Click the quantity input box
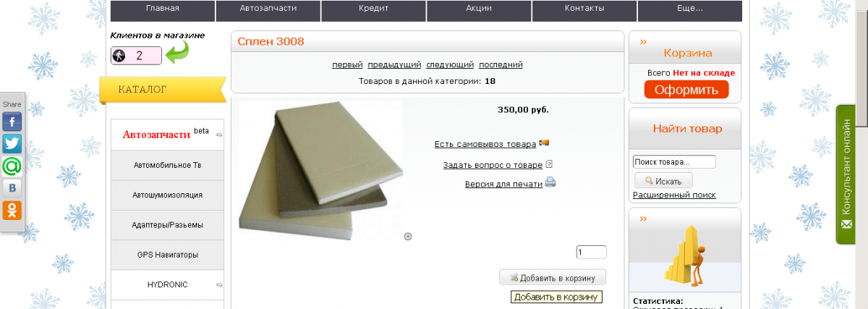The height and width of the screenshot is (309, 868). [x=592, y=252]
